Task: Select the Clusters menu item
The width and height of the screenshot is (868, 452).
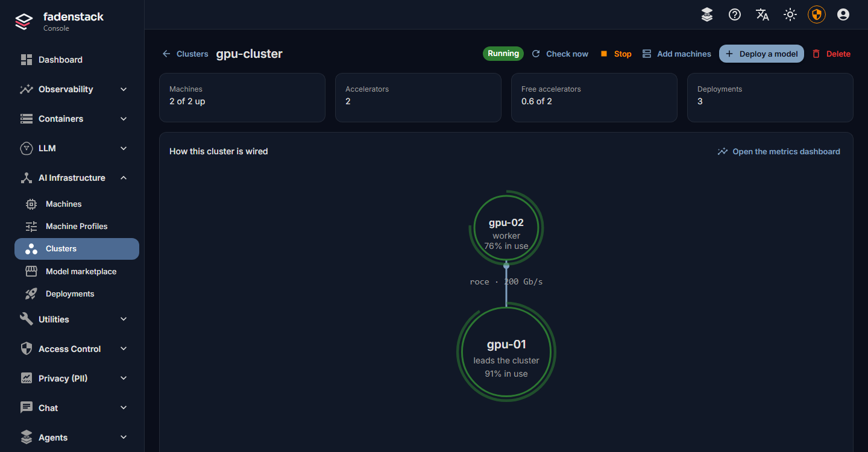Action: point(77,249)
